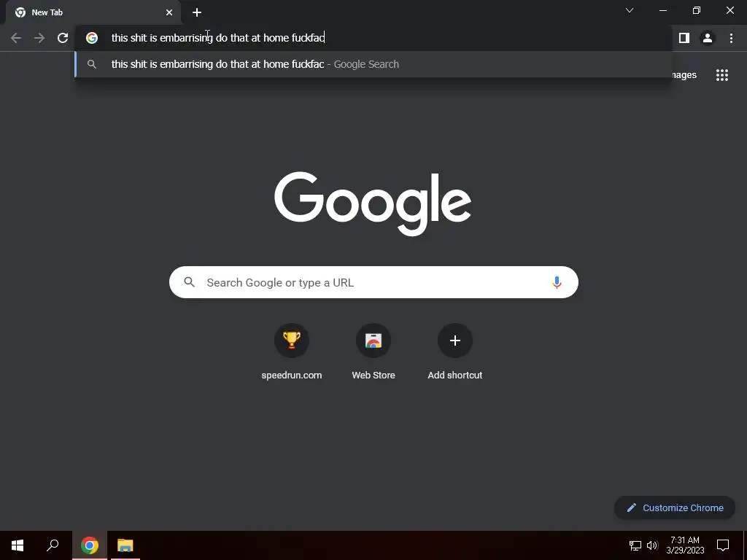747x560 pixels.
Task: Click into the address bar text
Action: point(217,38)
